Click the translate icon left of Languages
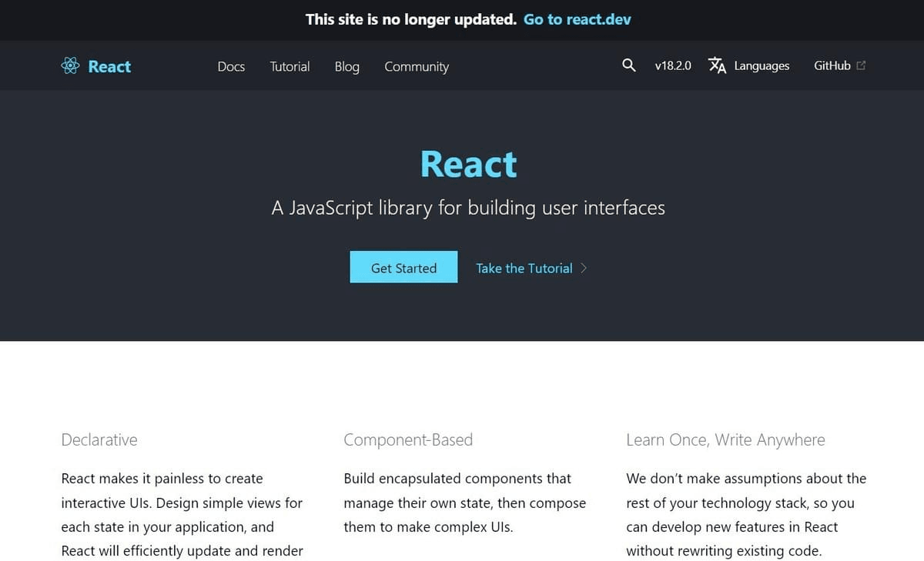This screenshot has width=924, height=561. point(717,66)
